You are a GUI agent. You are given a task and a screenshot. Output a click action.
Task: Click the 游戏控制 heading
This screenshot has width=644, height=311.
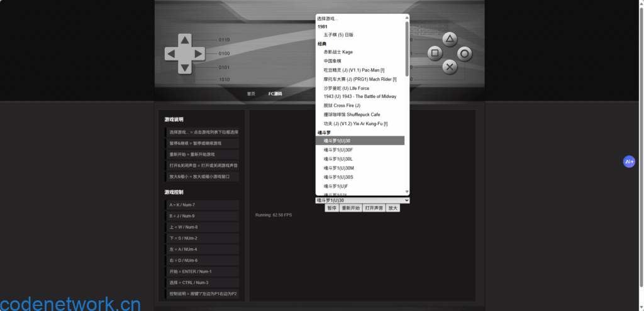pyautogui.click(x=174, y=192)
